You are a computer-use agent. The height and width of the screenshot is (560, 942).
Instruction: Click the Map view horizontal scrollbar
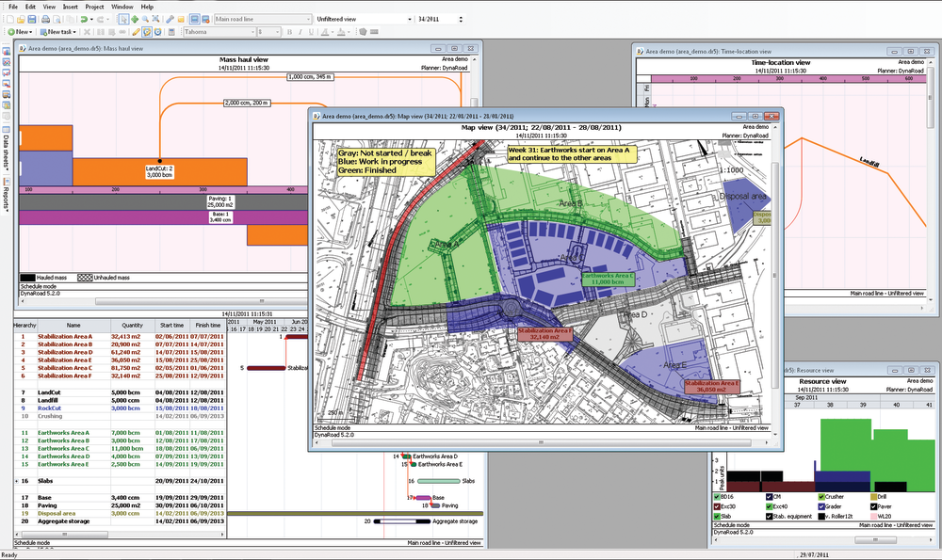click(540, 442)
